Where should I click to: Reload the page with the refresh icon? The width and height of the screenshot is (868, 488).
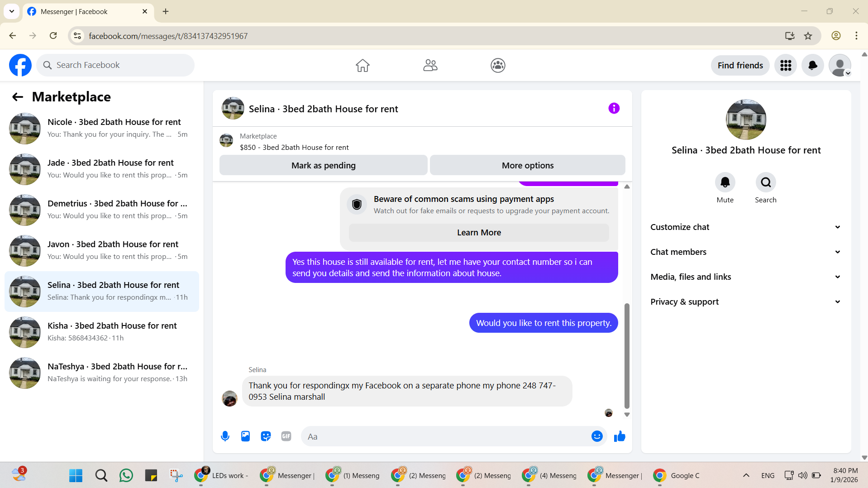pyautogui.click(x=53, y=36)
